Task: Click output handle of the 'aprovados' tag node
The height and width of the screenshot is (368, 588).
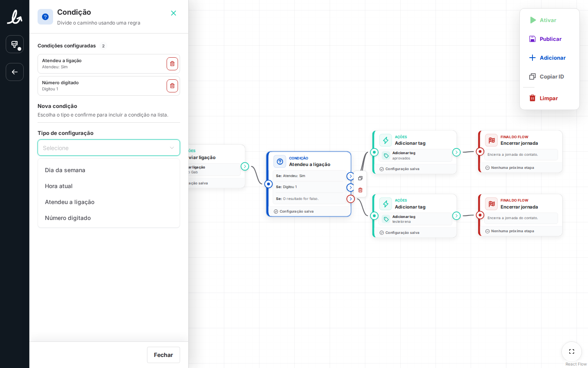Action: coord(457,152)
